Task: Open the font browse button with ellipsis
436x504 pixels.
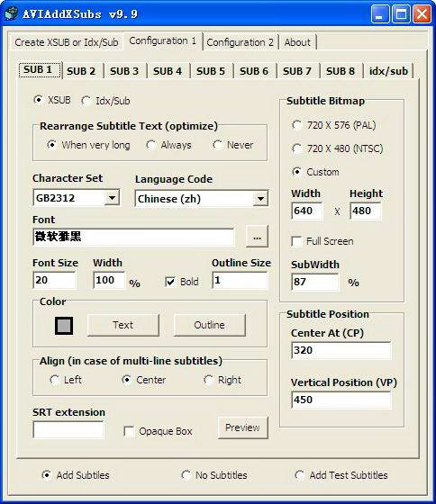Action: 257,237
